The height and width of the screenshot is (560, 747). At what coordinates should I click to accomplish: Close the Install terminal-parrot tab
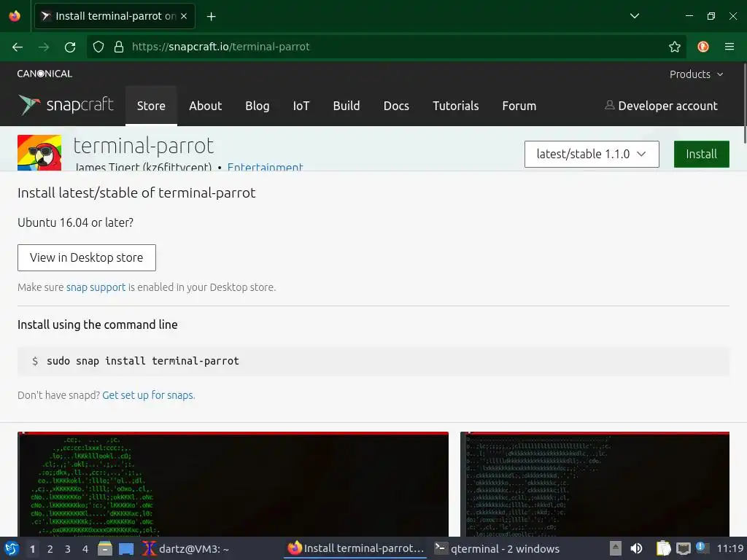pos(183,16)
